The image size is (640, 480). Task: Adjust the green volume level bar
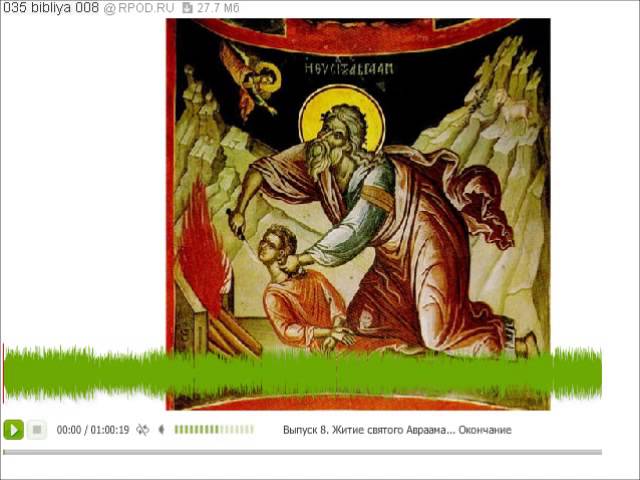(x=214, y=429)
